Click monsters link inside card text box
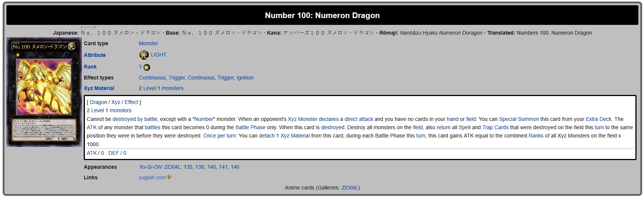644x197 pixels. click(x=121, y=110)
